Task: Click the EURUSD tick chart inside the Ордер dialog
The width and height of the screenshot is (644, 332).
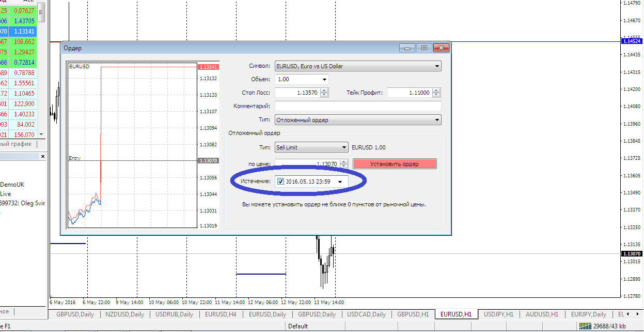Action: point(132,145)
